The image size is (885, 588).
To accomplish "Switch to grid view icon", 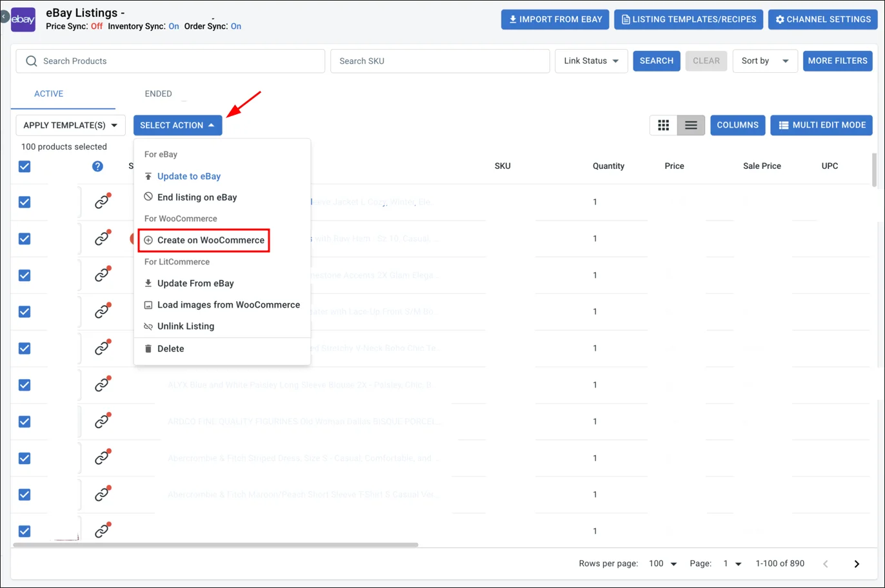I will tap(663, 125).
